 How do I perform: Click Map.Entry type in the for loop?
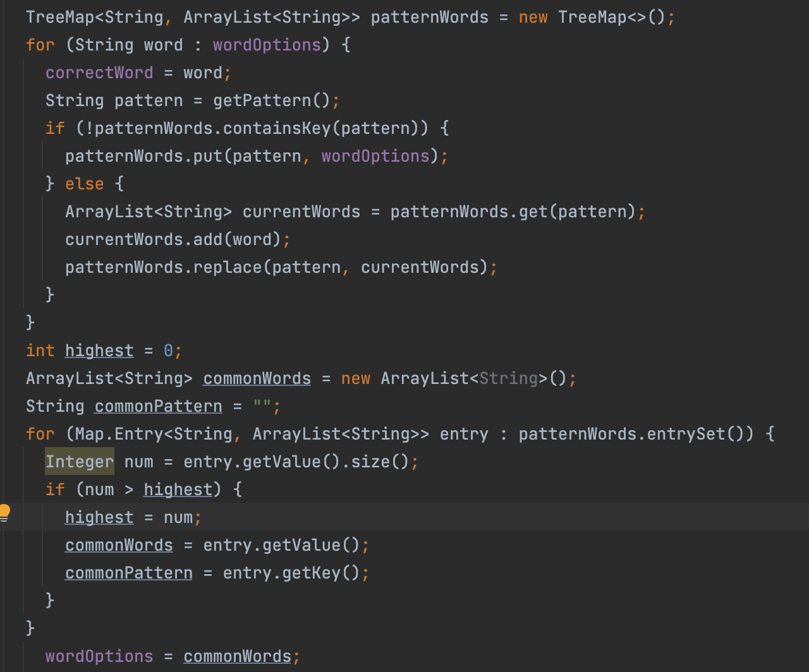(x=119, y=434)
